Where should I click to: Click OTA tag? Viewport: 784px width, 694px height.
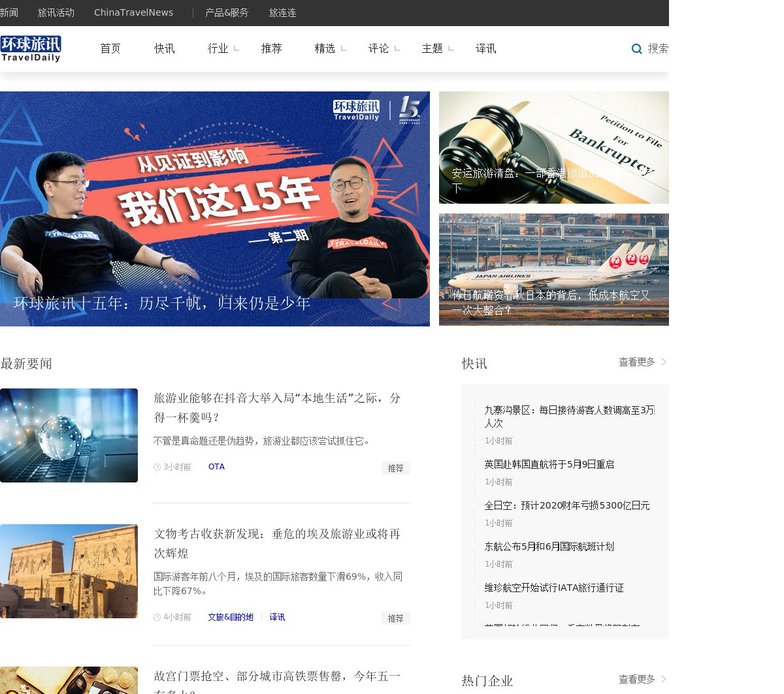coord(216,467)
